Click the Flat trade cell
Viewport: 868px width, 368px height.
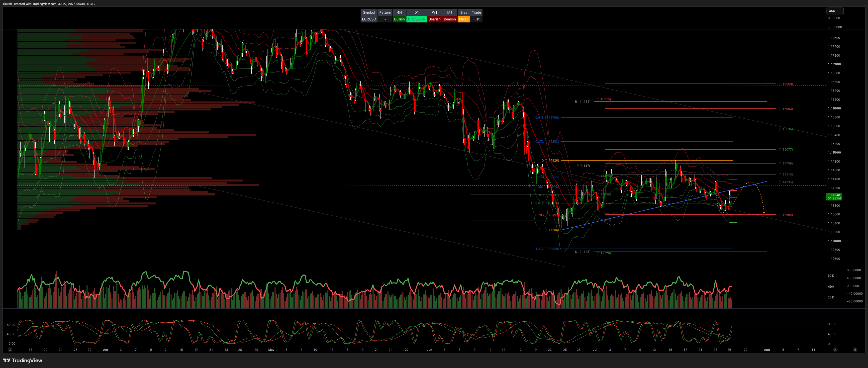coord(477,19)
